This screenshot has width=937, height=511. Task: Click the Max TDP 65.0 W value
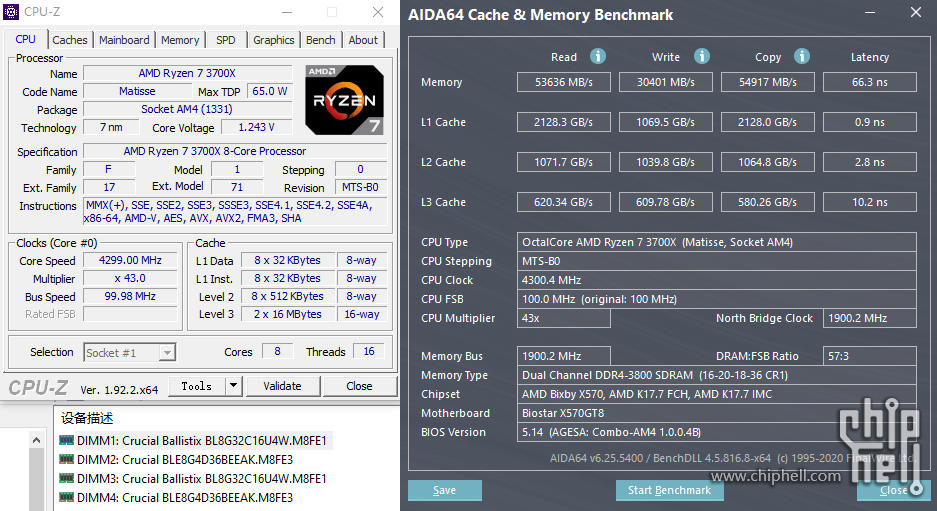point(270,91)
